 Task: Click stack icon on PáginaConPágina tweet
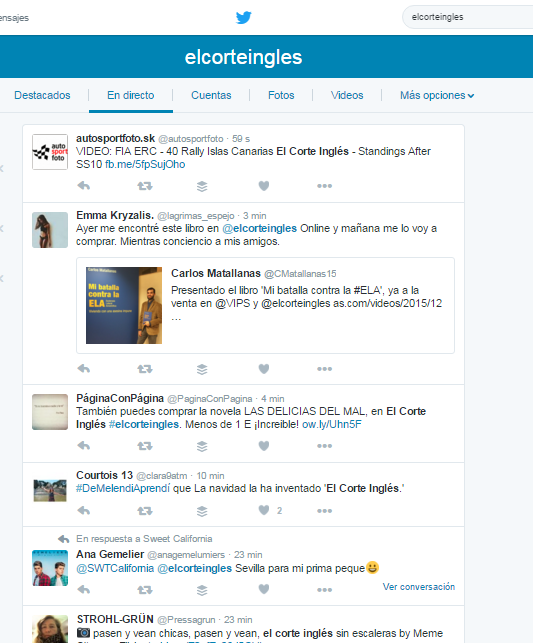point(202,446)
